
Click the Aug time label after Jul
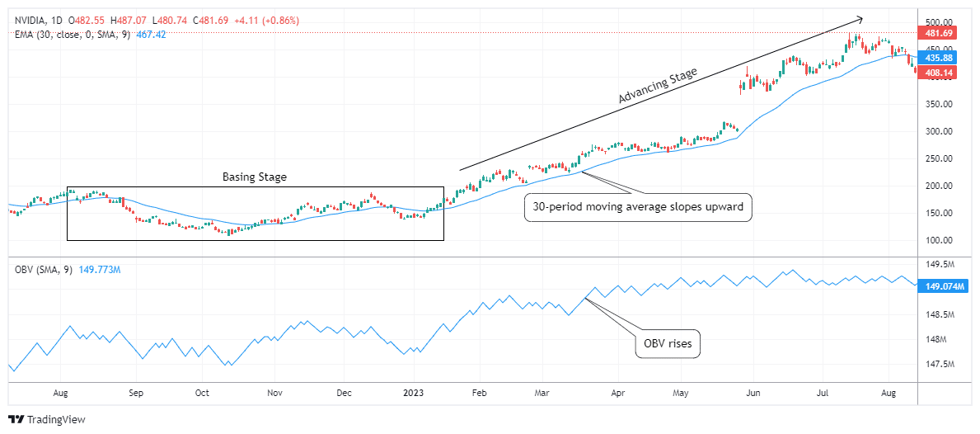click(889, 394)
